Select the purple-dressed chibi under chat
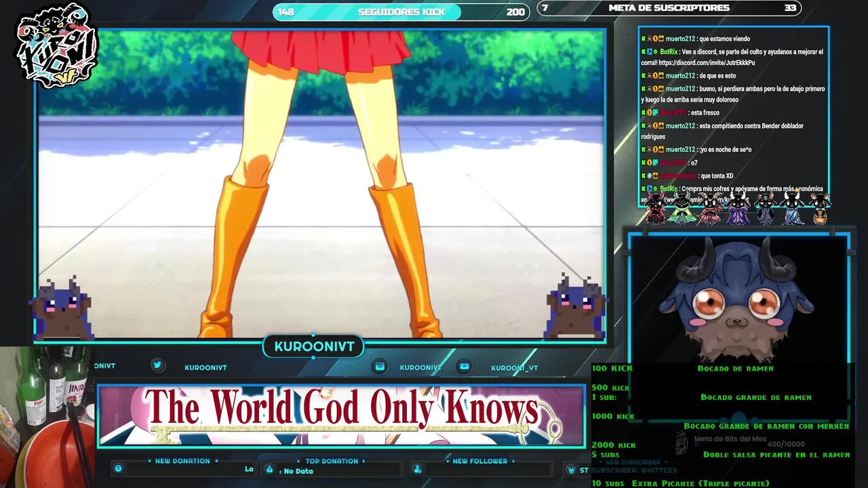 click(737, 208)
